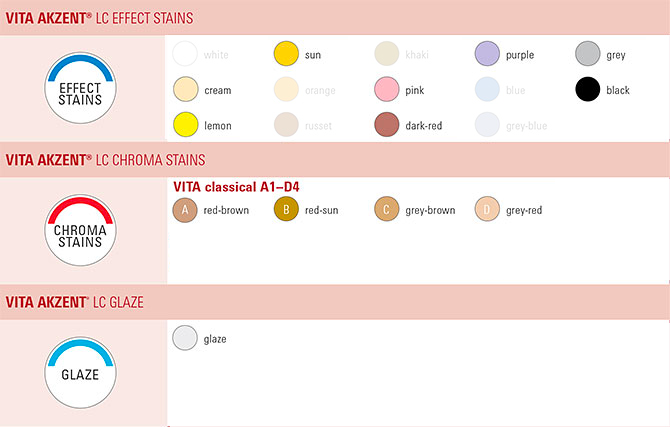Select the purple color swatch
The width and height of the screenshot is (670, 427).
487,54
